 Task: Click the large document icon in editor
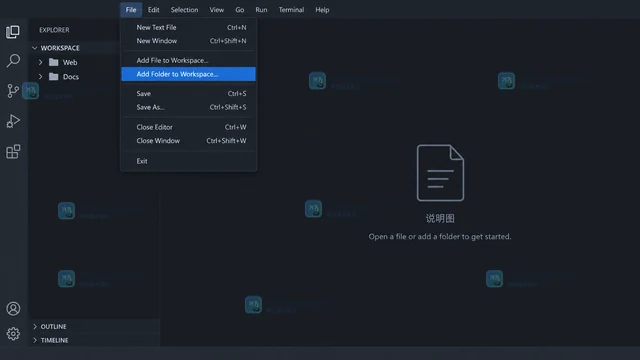(440, 173)
